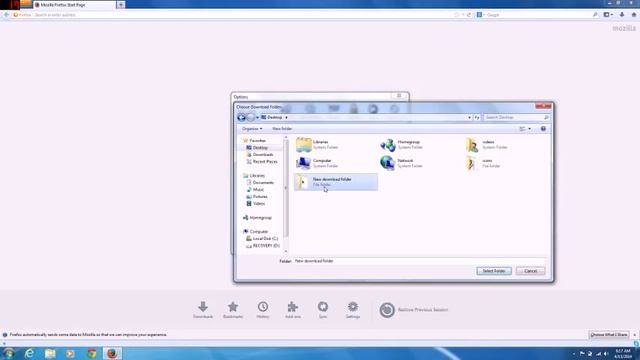Open Downloads on Firefox start page
The height and width of the screenshot is (360, 640).
pos(203,310)
